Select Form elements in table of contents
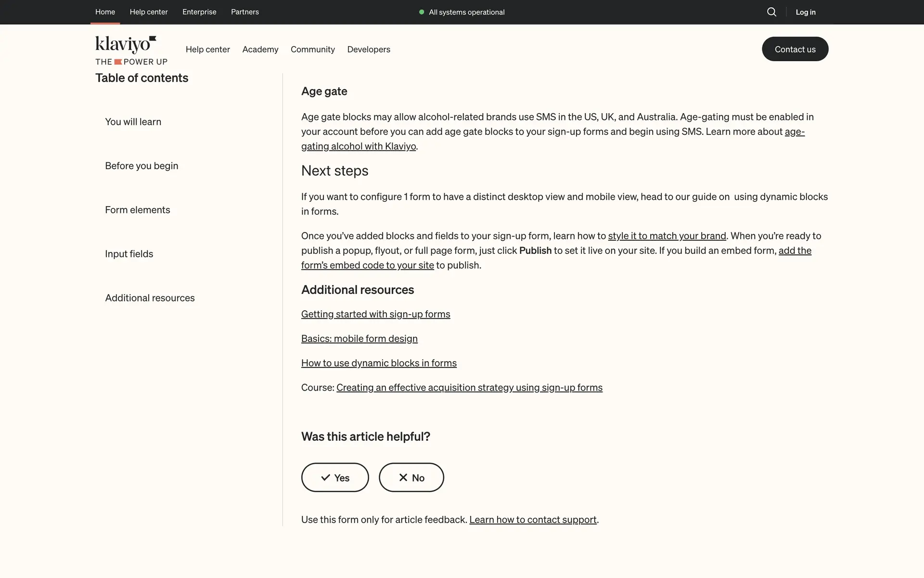This screenshot has height=578, width=924. tap(137, 210)
